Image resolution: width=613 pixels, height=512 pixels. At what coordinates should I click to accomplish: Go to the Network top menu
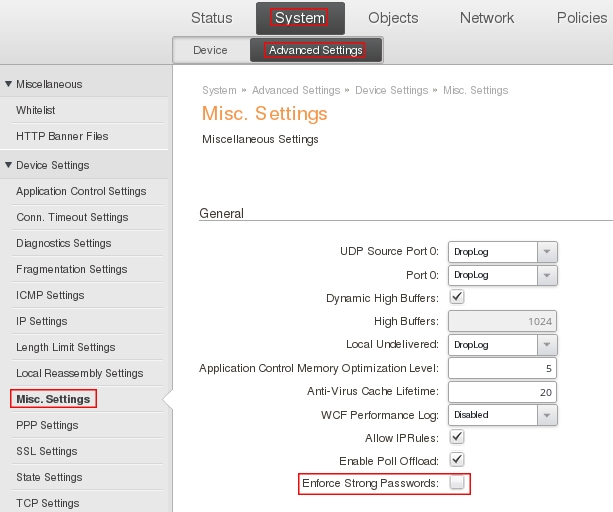[487, 18]
